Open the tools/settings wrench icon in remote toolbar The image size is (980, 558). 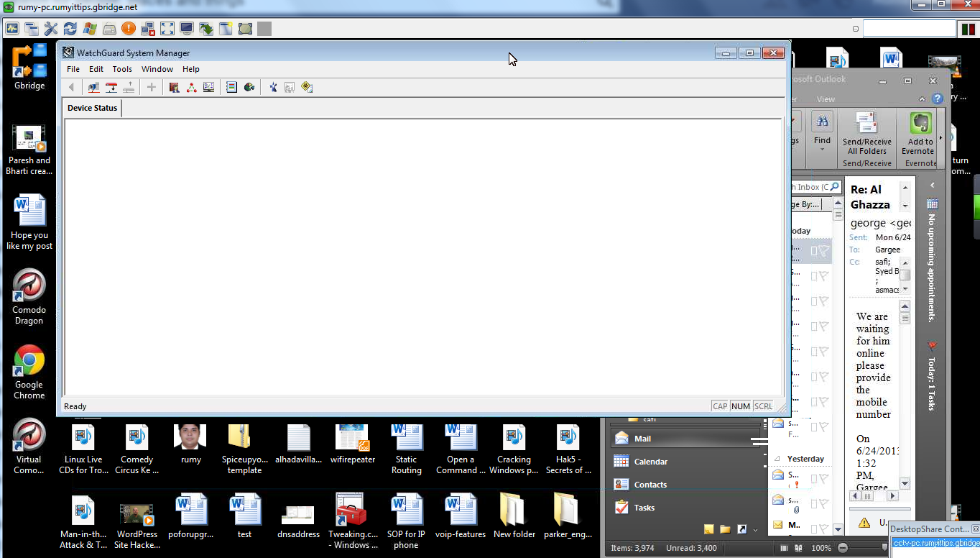click(51, 29)
